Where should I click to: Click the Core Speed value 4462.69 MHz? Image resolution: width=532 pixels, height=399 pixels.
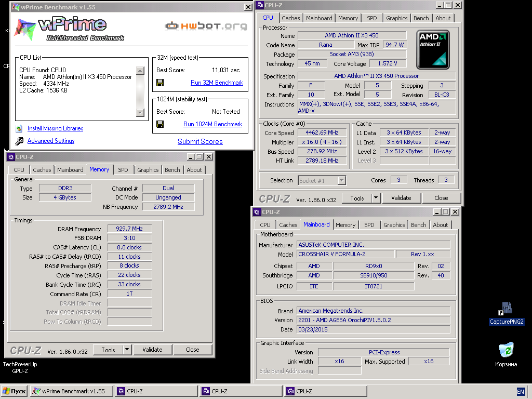322,132
